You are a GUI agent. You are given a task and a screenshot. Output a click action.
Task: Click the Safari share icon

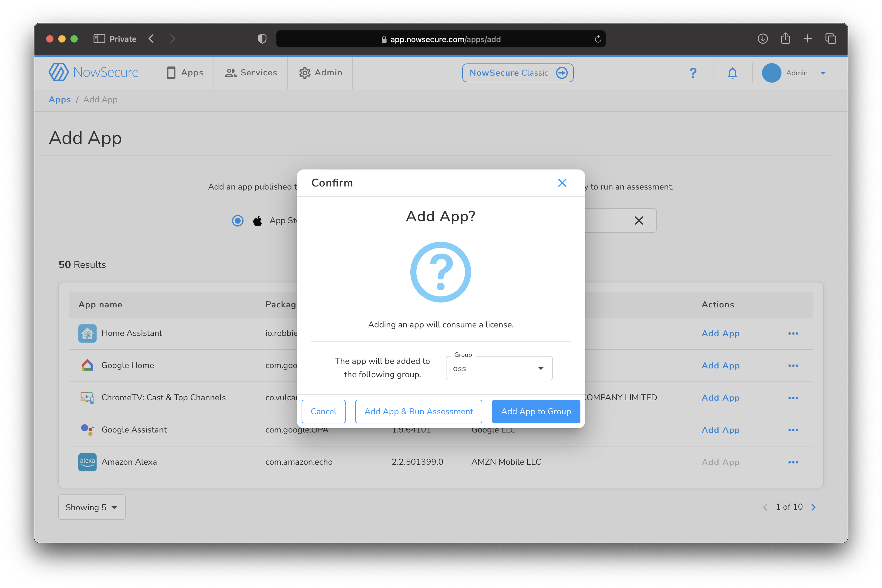pyautogui.click(x=785, y=39)
